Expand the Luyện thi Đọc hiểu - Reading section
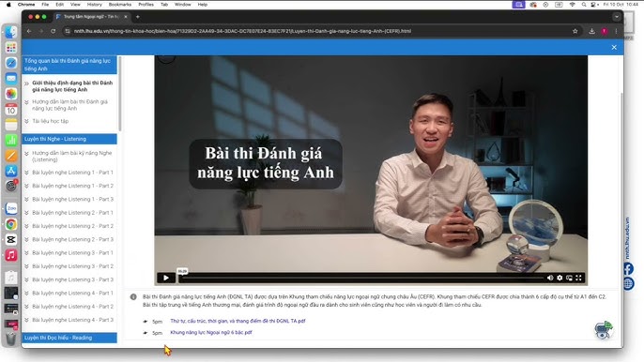The height and width of the screenshot is (362, 644). pyautogui.click(x=69, y=338)
